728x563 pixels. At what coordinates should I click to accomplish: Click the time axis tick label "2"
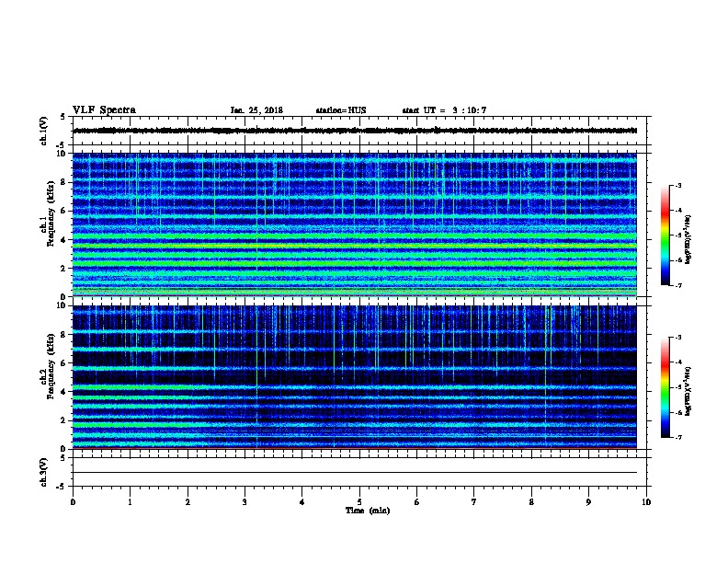click(x=188, y=502)
